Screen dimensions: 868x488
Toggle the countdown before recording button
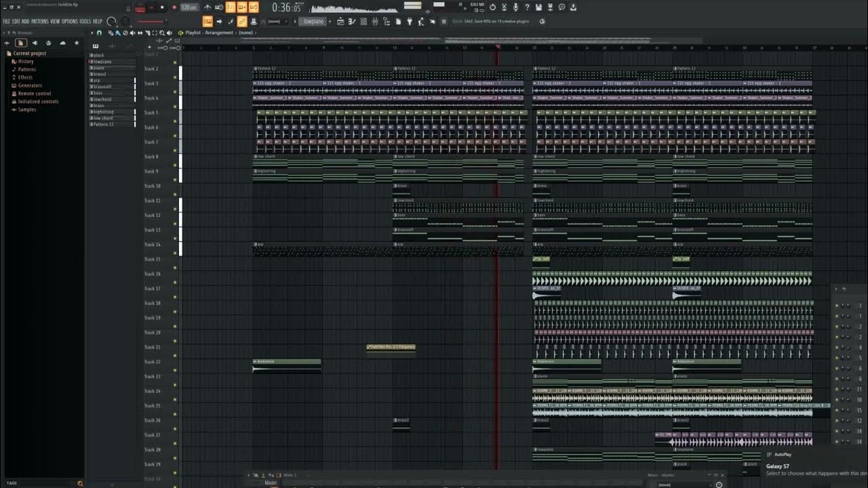pos(231,7)
